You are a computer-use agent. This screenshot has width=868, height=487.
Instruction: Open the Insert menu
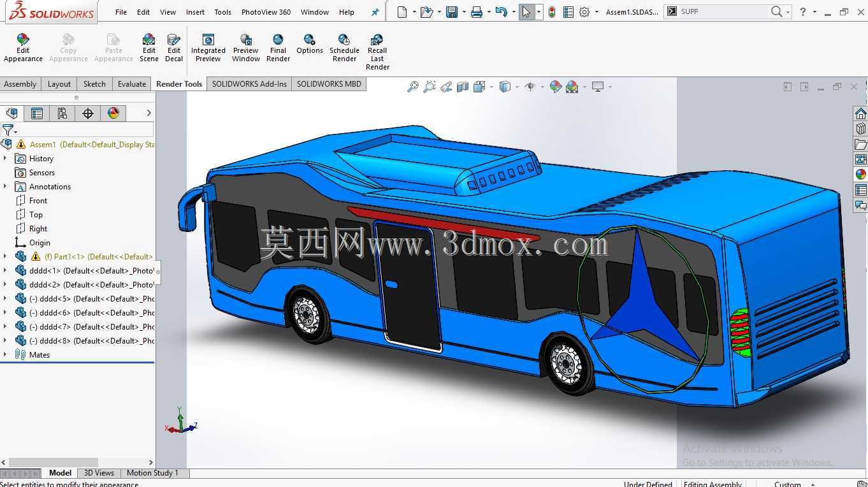pos(195,12)
